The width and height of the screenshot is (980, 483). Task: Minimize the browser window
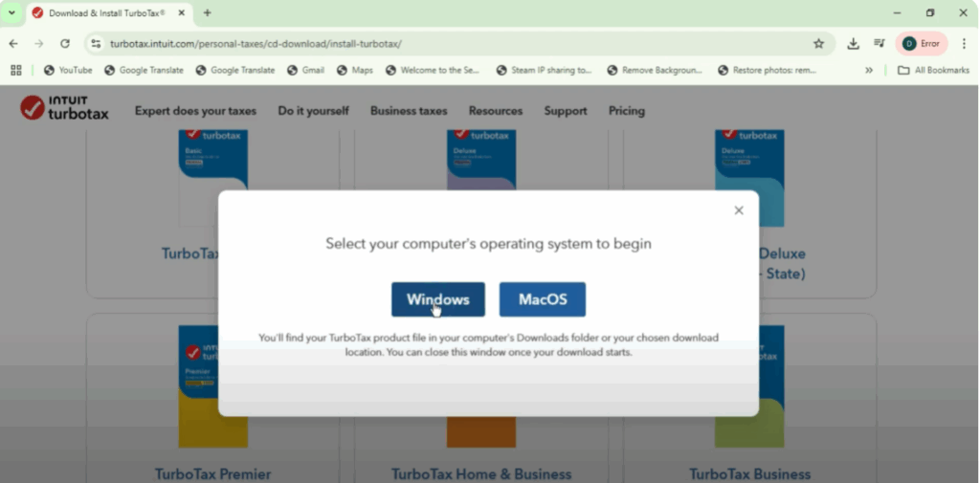tap(897, 12)
